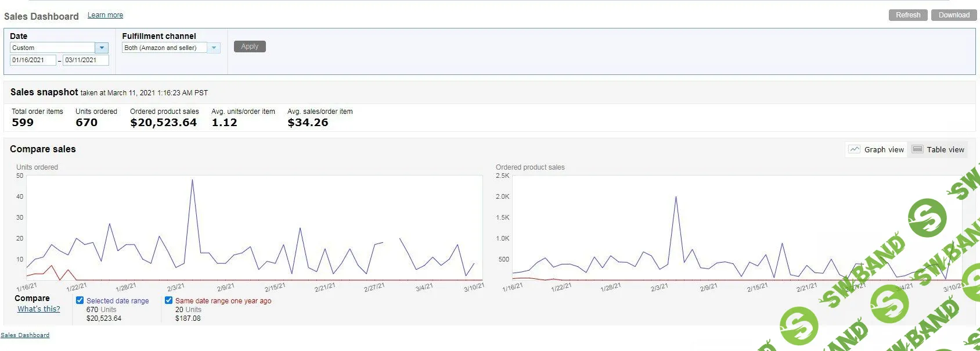
Task: Click the Graph view line chart icon
Action: pos(854,149)
